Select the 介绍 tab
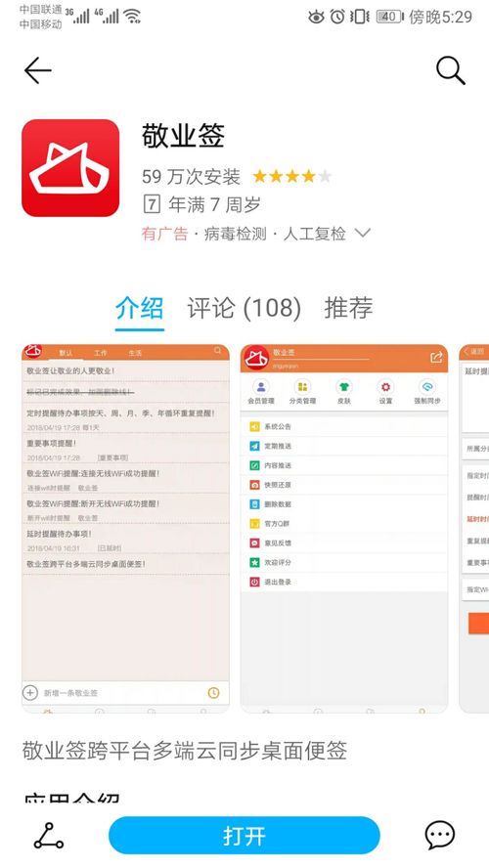Screen dimensions: 489x868 tap(140, 308)
